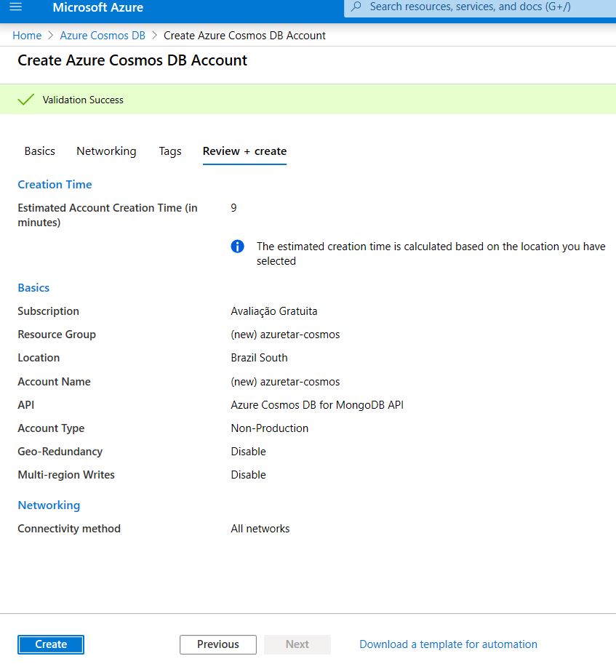
Task: Click the breadcrumb chevron after Home
Action: tap(51, 36)
